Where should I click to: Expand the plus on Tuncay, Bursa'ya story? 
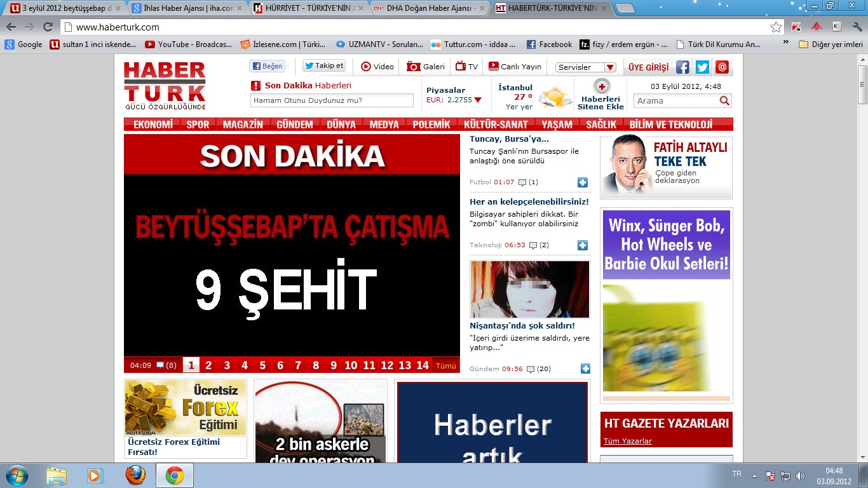tap(583, 182)
